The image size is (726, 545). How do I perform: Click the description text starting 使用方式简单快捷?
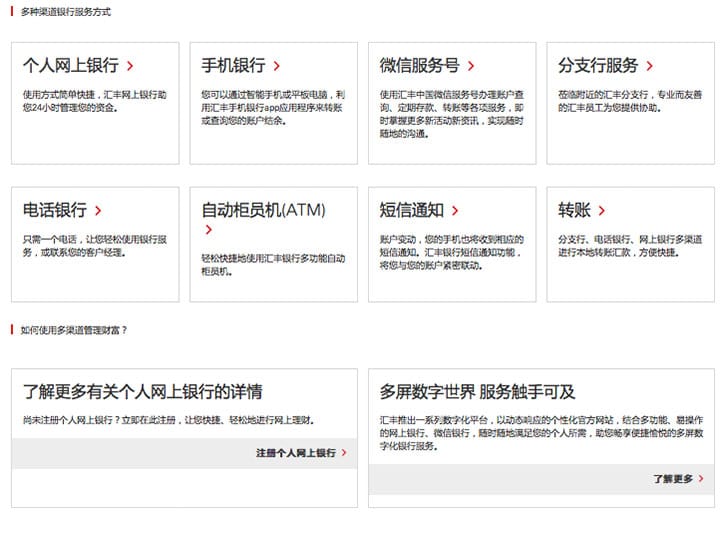[94, 101]
